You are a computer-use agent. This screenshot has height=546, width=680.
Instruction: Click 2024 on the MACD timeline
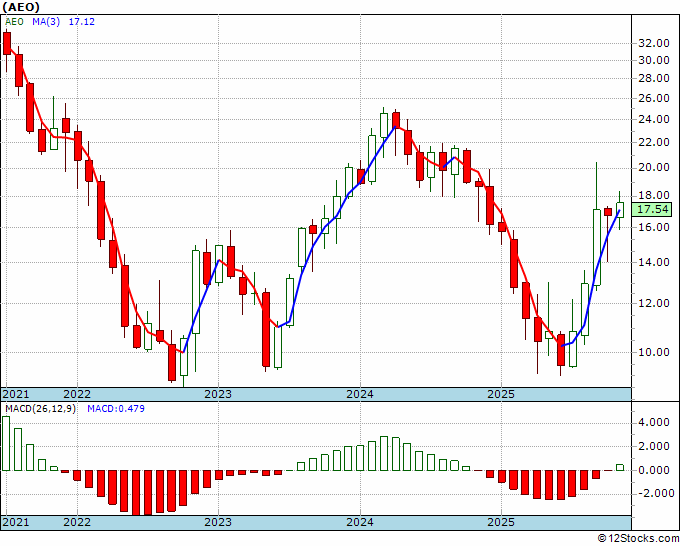click(x=360, y=522)
